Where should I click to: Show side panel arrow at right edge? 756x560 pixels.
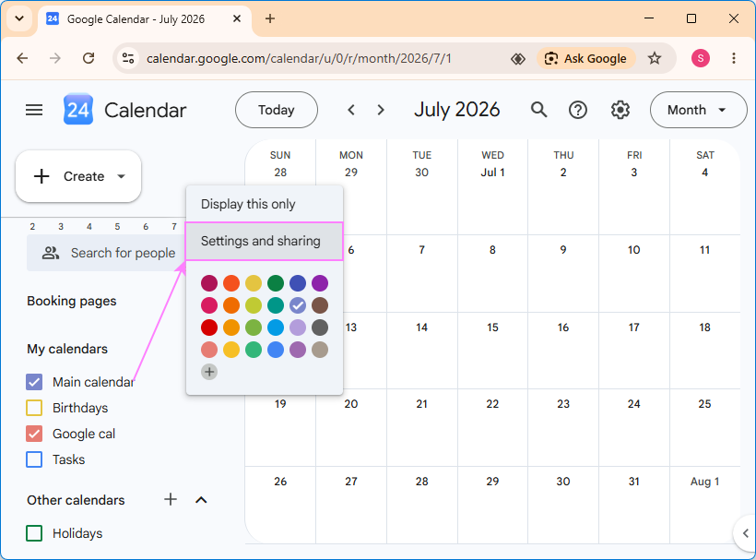[745, 533]
